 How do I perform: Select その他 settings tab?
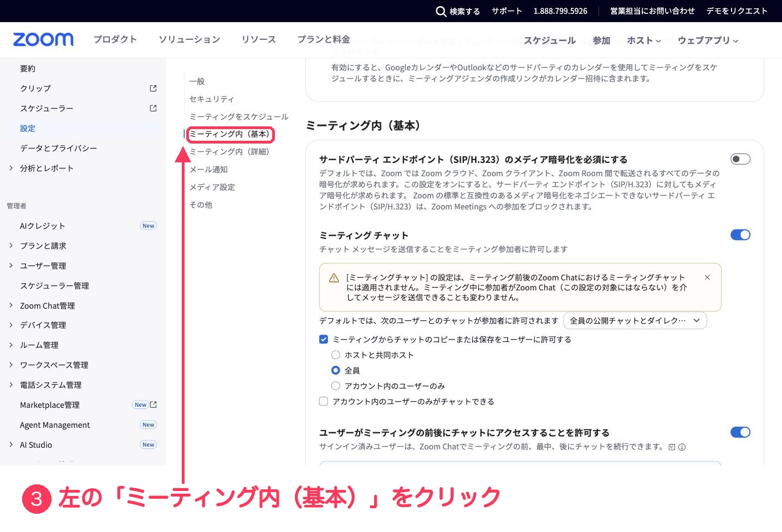pos(201,204)
